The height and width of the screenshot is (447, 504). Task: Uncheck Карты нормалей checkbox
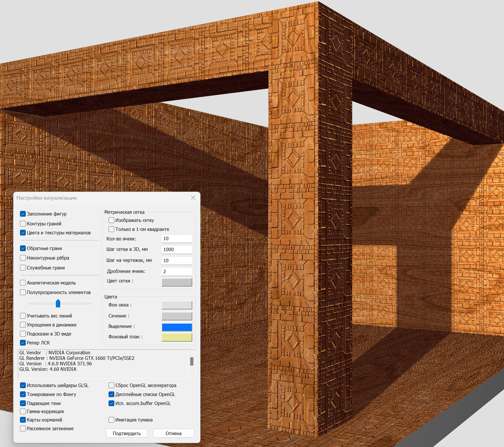(x=23, y=420)
